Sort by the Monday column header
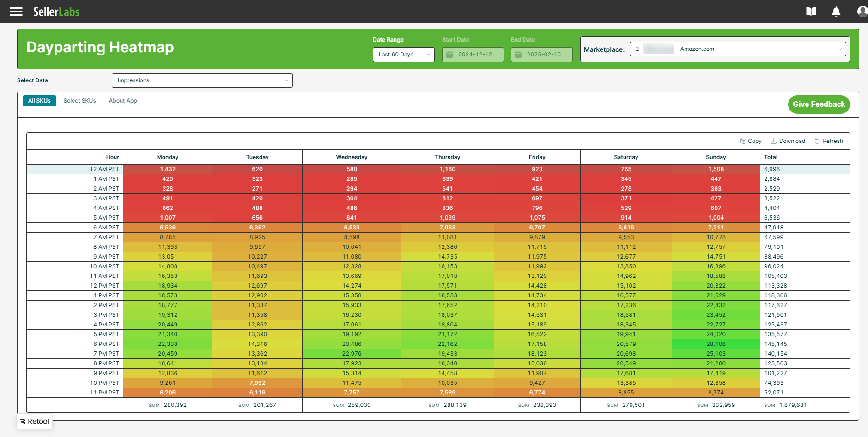The height and width of the screenshot is (437, 868). 168,157
